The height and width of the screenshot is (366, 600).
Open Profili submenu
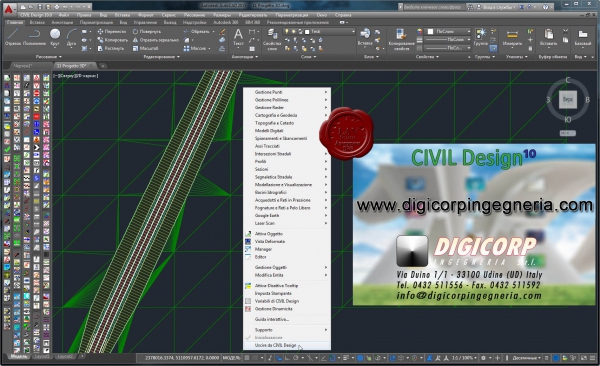(287, 161)
